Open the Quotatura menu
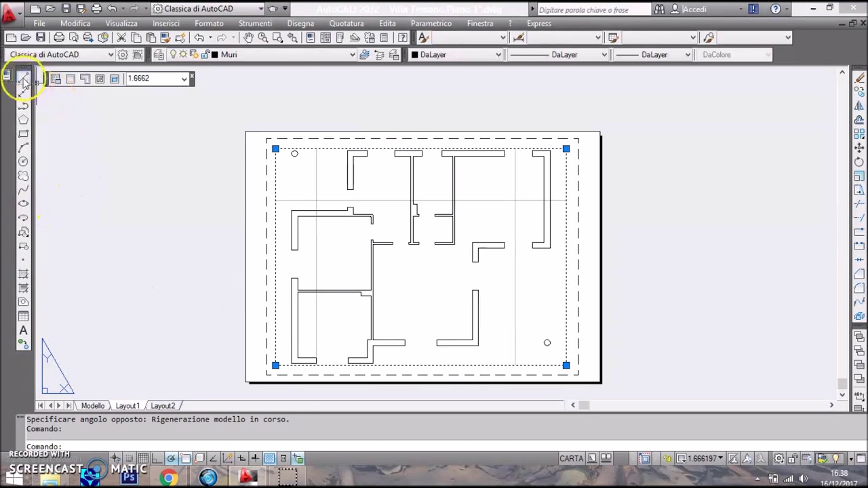 347,23
